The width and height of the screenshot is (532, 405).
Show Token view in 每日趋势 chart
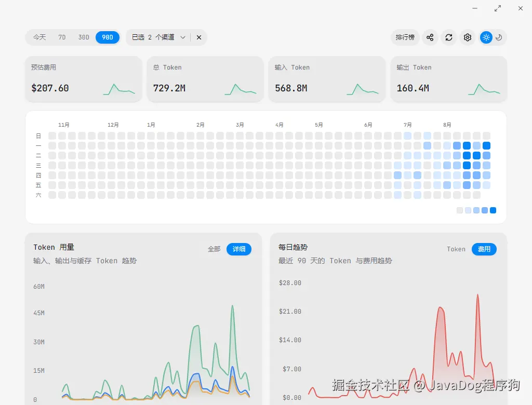point(456,249)
